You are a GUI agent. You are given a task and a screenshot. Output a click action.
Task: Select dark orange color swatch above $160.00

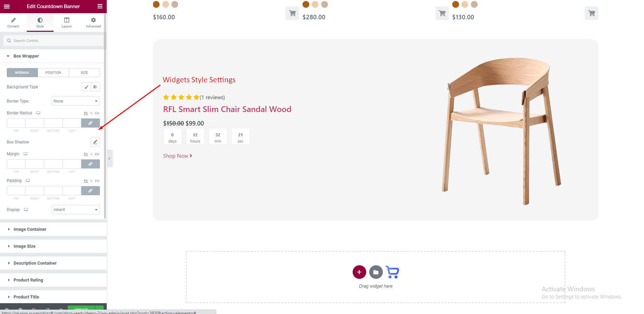click(156, 4)
